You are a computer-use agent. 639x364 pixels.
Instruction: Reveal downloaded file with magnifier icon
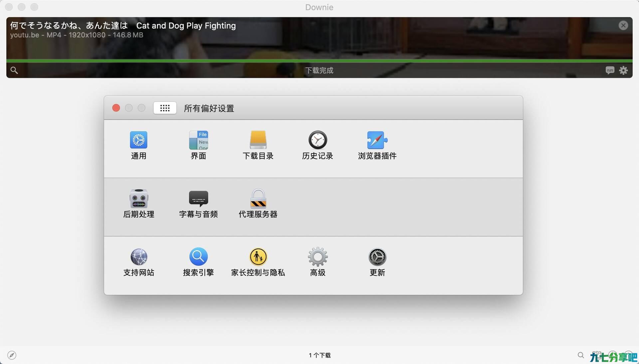click(14, 70)
